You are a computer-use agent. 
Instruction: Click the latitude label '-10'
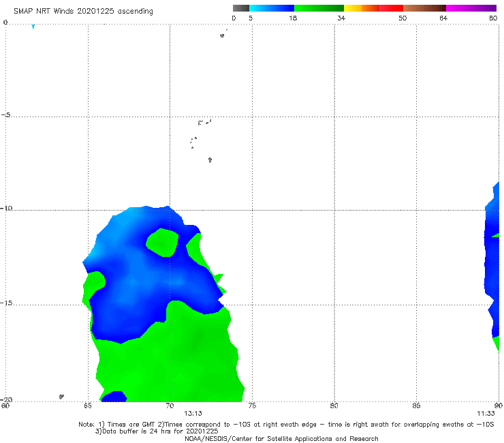click(6, 208)
